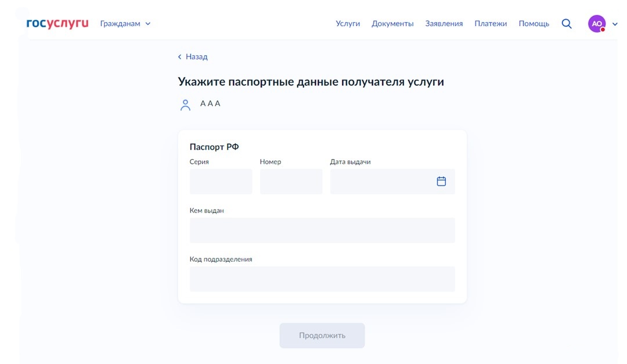Open the search magnifier icon
627x364 pixels.
(566, 24)
